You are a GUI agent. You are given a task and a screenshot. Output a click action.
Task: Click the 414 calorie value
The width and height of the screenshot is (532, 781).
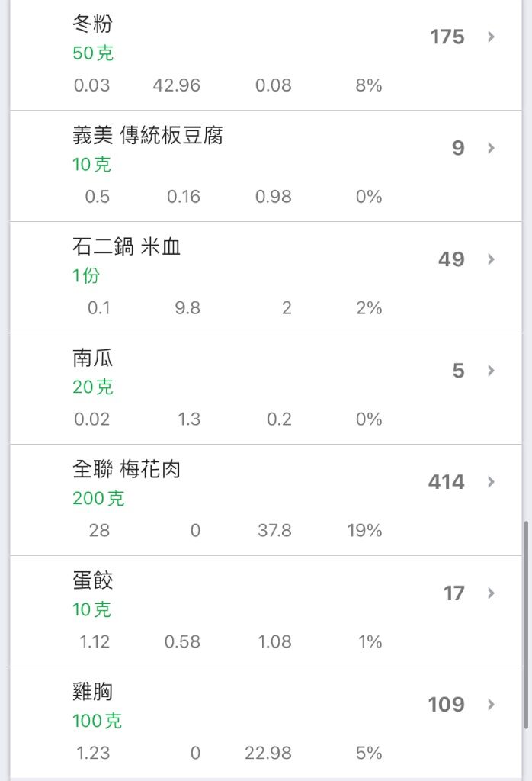point(447,482)
